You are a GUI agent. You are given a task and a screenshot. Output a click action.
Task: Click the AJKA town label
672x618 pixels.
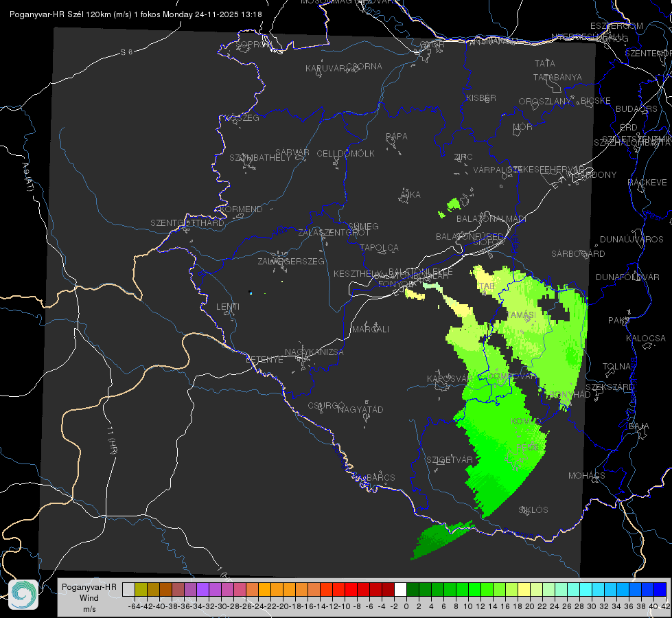point(410,195)
